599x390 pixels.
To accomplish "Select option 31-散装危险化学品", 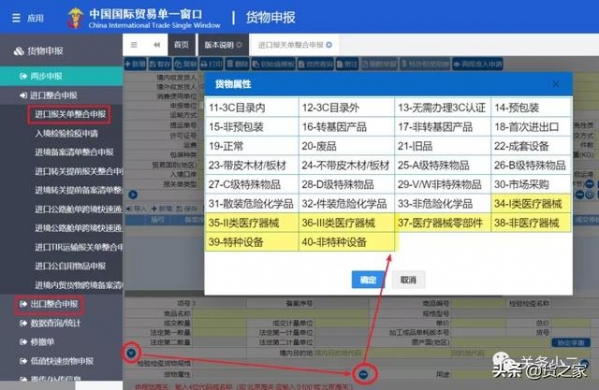I will pos(251,204).
